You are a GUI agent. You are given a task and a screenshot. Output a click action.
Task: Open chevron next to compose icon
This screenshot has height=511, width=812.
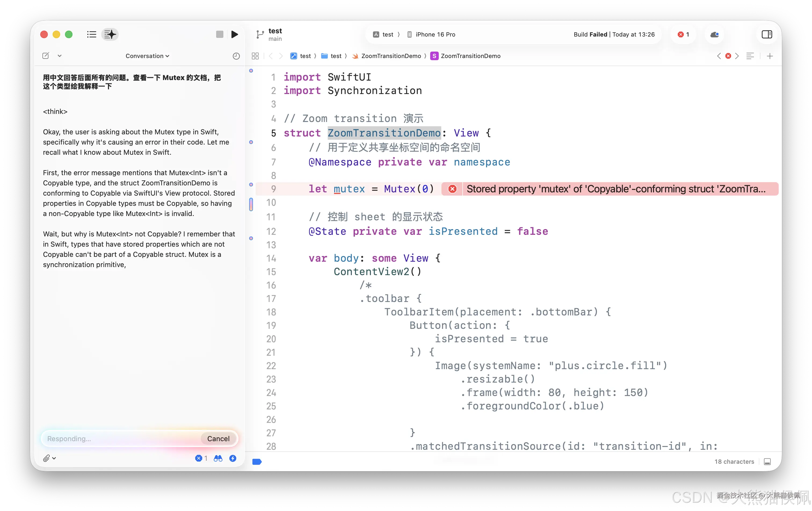click(x=60, y=56)
